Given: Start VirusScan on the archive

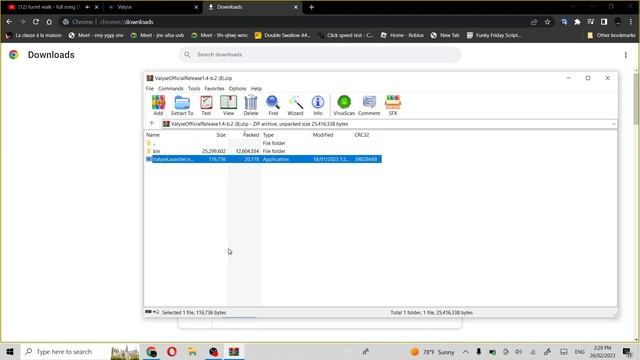Looking at the screenshot, I should tap(344, 105).
